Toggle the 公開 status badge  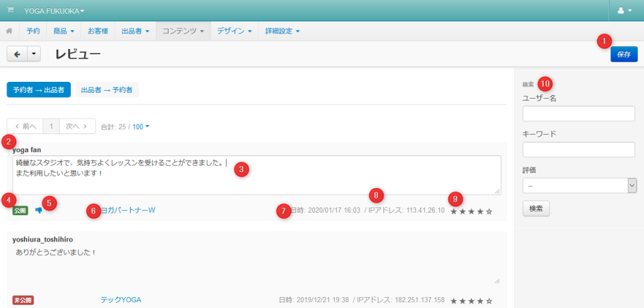click(20, 211)
